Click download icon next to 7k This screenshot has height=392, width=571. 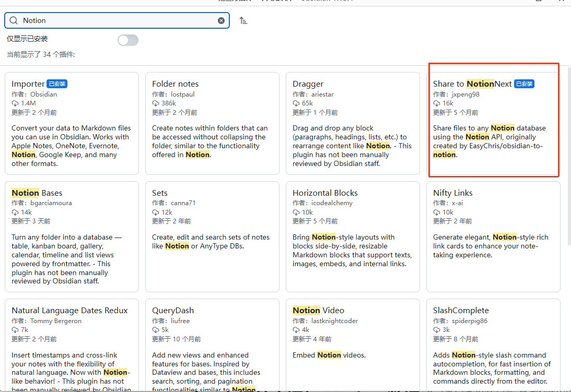pos(15,330)
